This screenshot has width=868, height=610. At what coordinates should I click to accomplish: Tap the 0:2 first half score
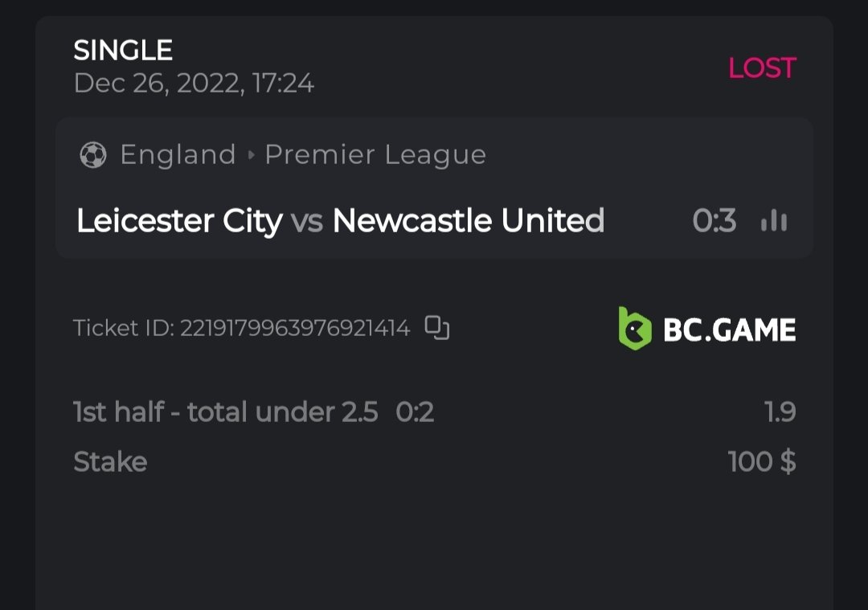pyautogui.click(x=415, y=412)
